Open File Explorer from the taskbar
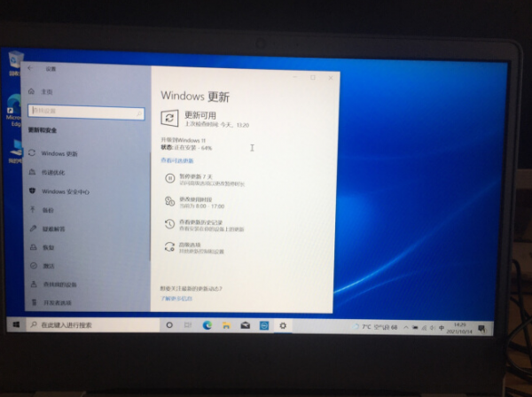The image size is (532, 397). [x=226, y=326]
